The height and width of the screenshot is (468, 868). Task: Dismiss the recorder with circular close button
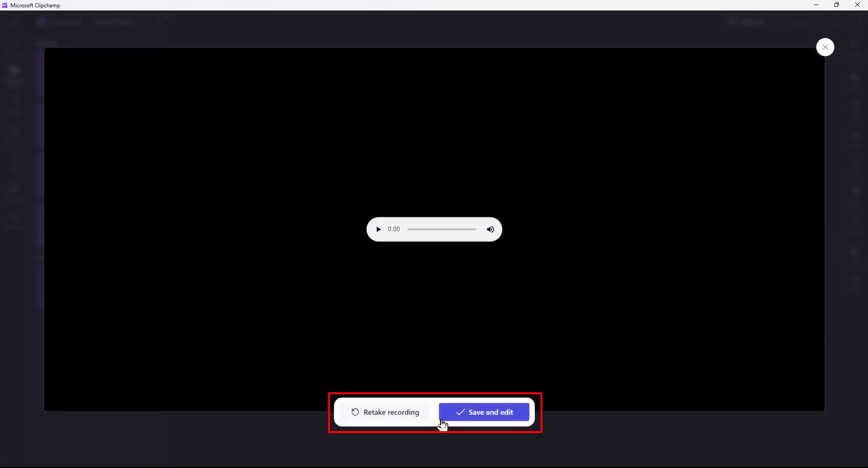825,46
